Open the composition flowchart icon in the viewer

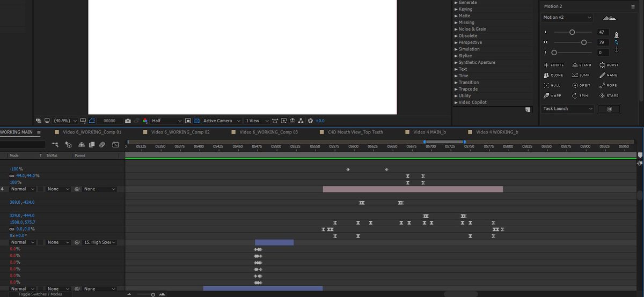(301, 121)
